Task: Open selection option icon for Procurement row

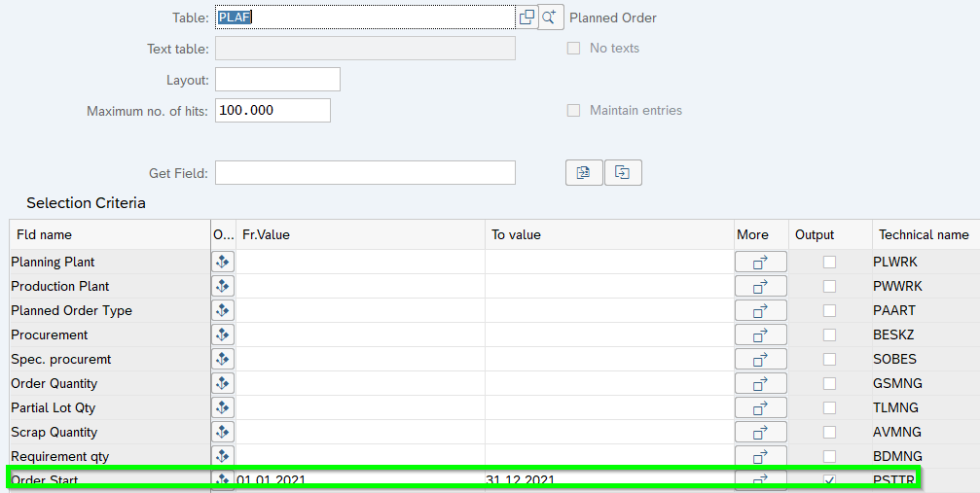Action: click(223, 335)
